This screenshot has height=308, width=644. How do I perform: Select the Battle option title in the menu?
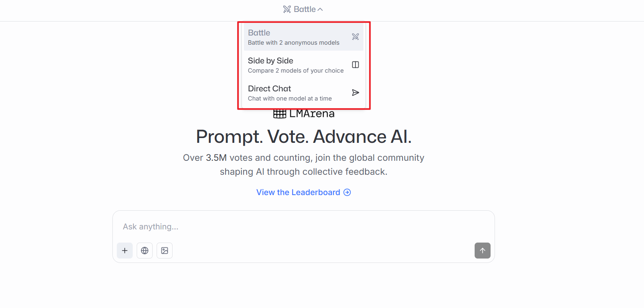click(259, 33)
